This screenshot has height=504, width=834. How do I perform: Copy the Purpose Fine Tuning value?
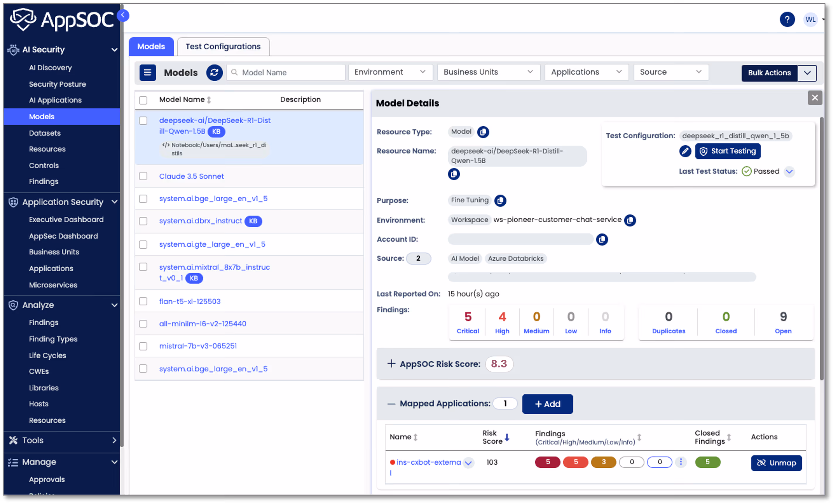(500, 200)
